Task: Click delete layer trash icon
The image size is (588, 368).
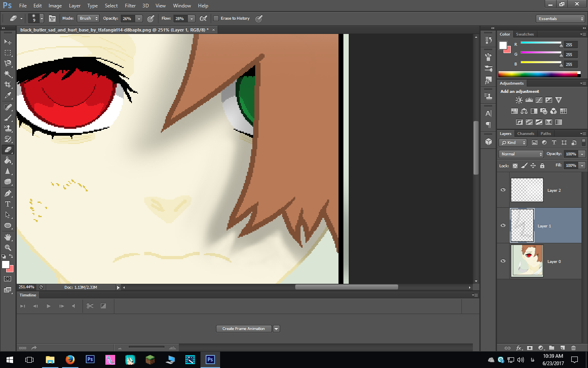Action: [x=573, y=348]
